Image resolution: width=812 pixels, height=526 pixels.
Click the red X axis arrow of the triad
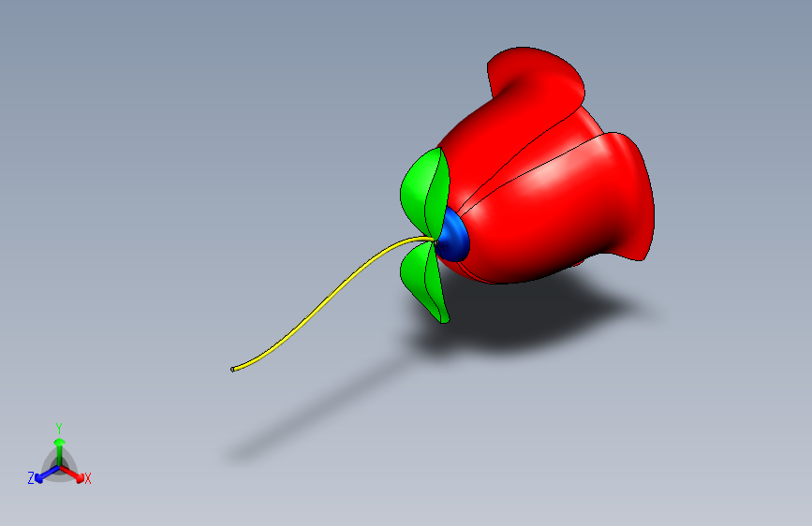72,475
